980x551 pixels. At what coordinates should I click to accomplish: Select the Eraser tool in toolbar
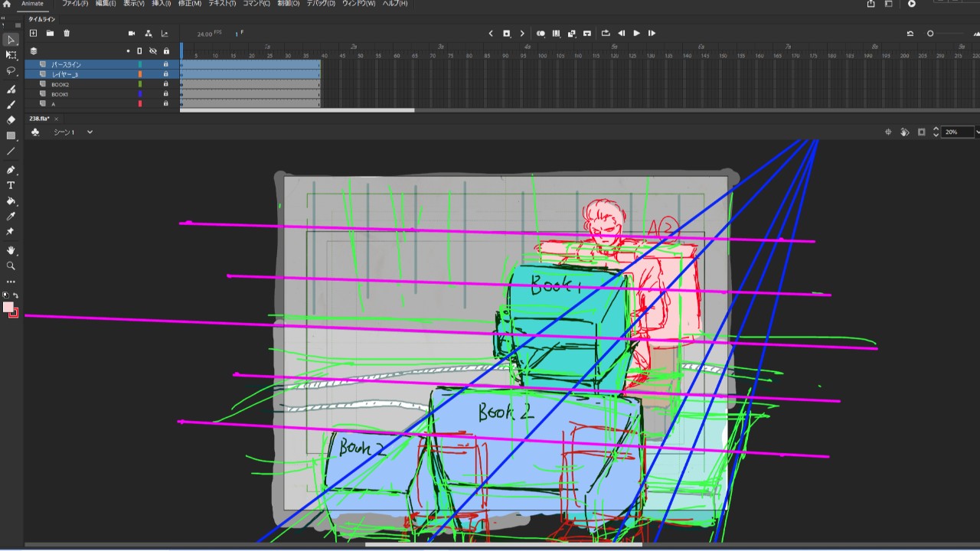(11, 120)
